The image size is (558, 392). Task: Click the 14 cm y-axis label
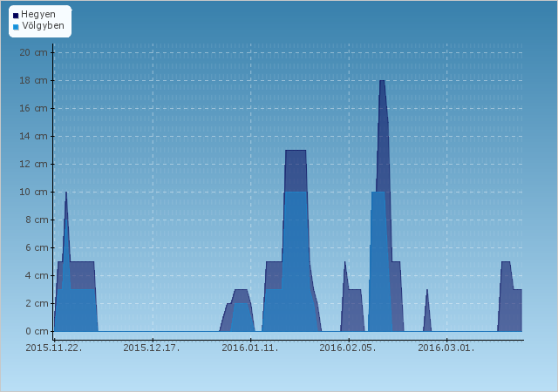pyautogui.click(x=35, y=136)
